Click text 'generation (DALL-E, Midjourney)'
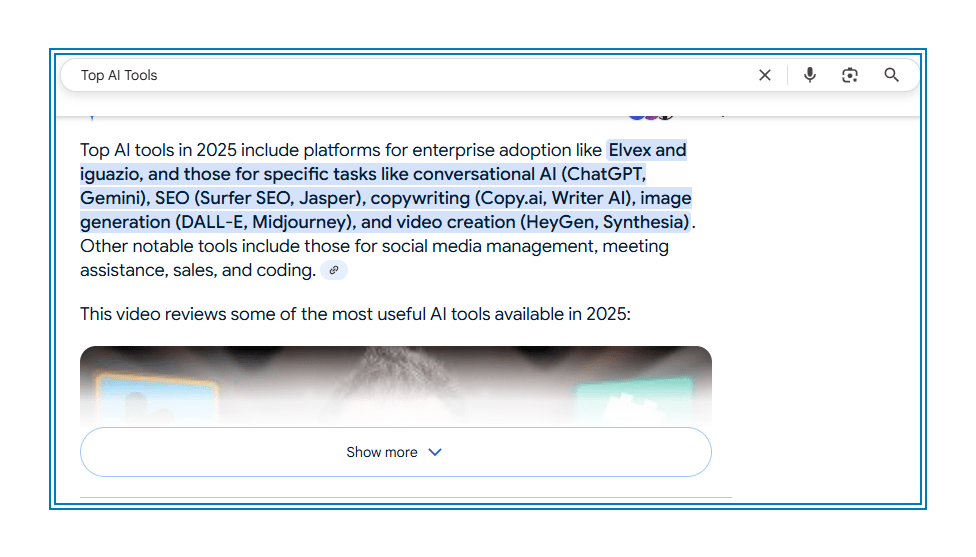976x557 pixels. click(217, 222)
